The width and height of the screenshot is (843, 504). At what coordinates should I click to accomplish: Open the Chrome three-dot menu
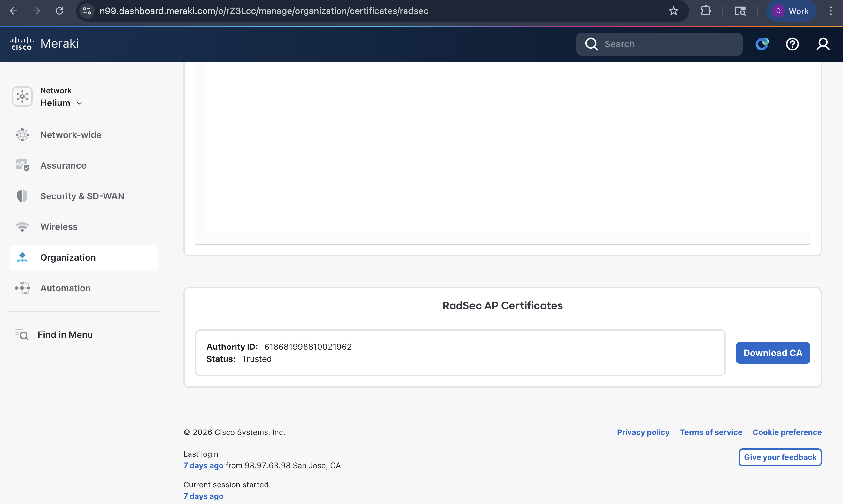[x=831, y=11]
